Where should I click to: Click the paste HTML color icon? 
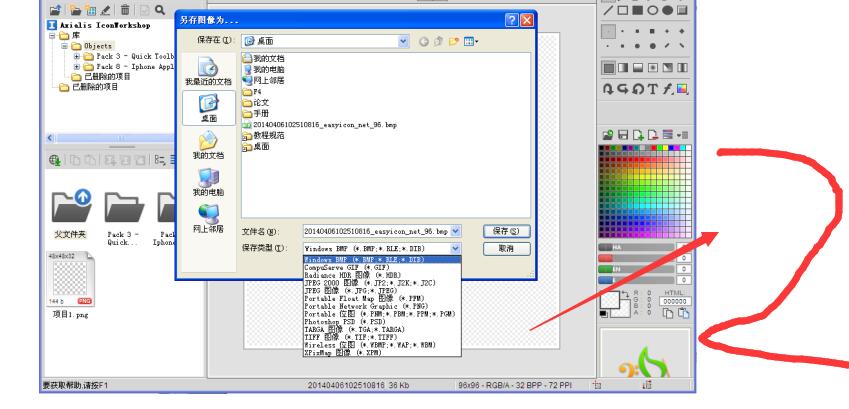[x=683, y=313]
